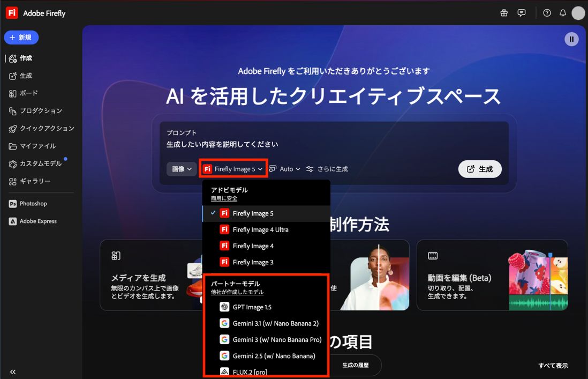Image resolution: width=588 pixels, height=379 pixels.
Task: Open the gift box icon in header
Action: tap(504, 13)
